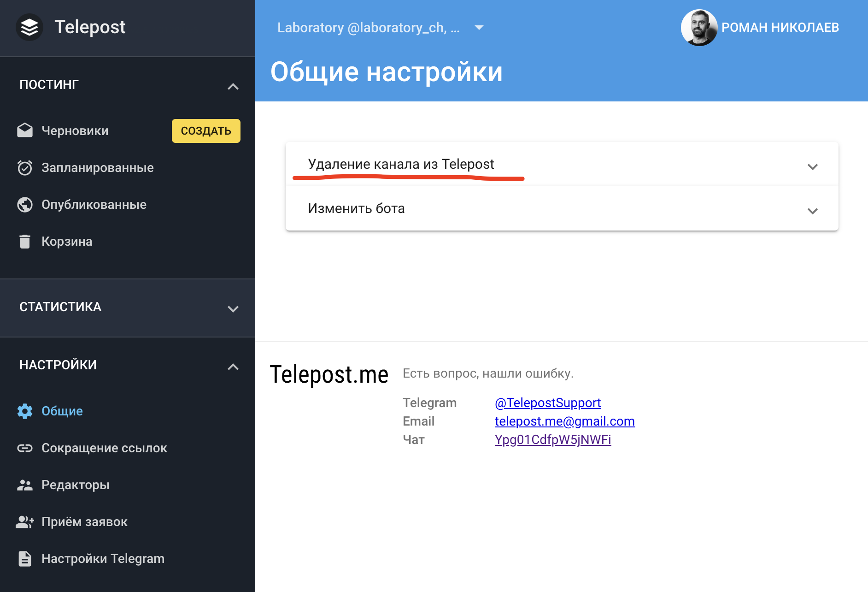Image resolution: width=868 pixels, height=592 pixels.
Task: Click the Telepost stacked-layers logo icon
Action: (x=29, y=27)
